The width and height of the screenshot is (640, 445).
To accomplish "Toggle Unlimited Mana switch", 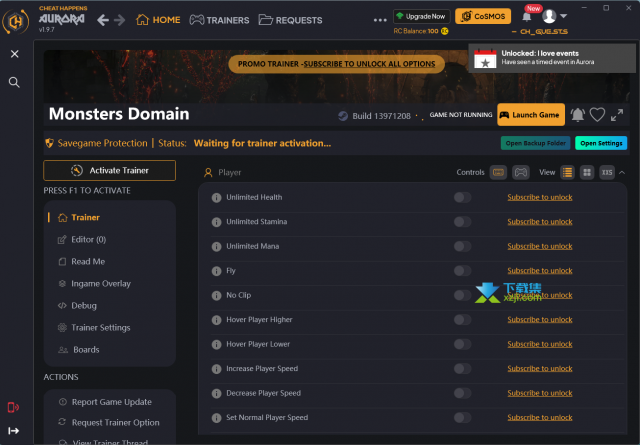I will coord(462,247).
